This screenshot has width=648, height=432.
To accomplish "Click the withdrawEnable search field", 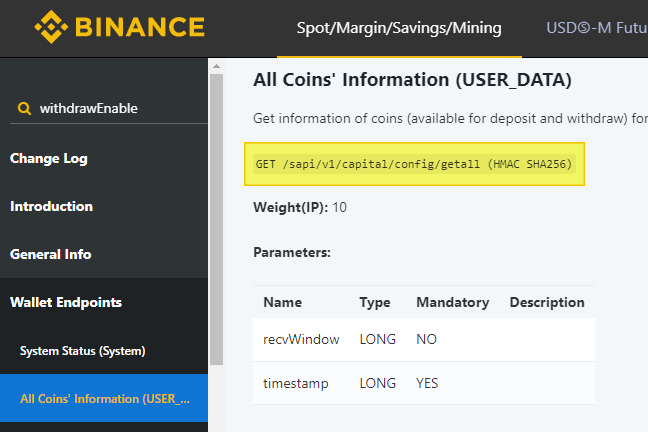I will pos(109,109).
